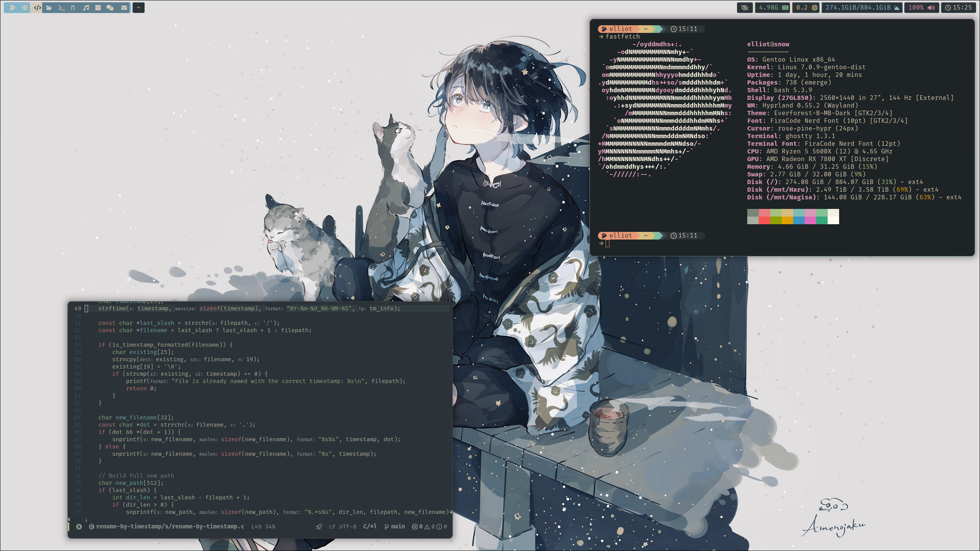Switch to the globe browser workspace
This screenshot has width=980, height=551.
[x=25, y=8]
